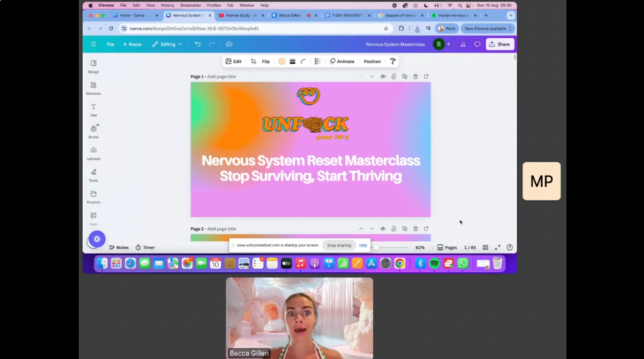Screen dimensions: 644x359
Task: Delete Page 1 with the trash icon
Action: coord(415,76)
